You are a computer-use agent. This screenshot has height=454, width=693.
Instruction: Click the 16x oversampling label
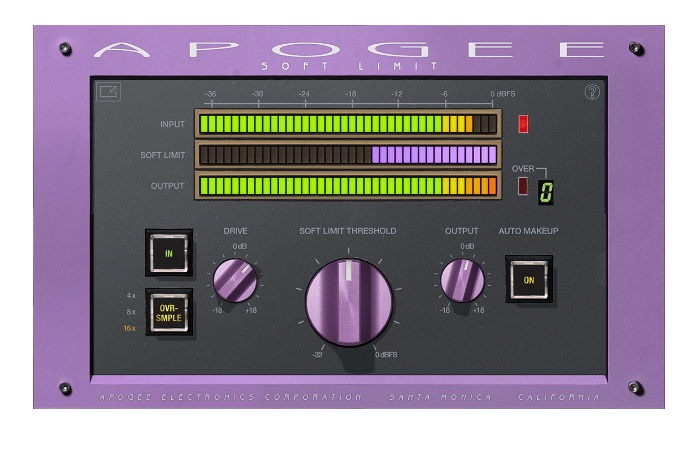[129, 328]
